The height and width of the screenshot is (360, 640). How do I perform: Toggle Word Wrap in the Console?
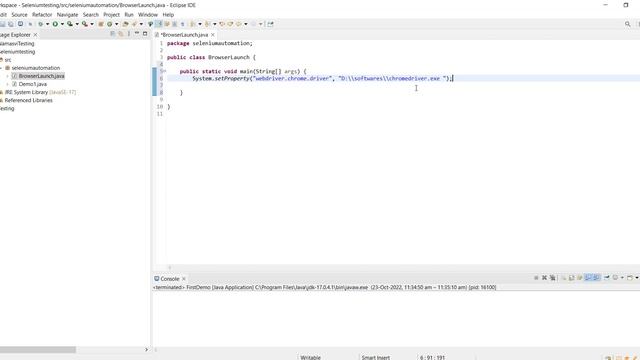(579, 278)
